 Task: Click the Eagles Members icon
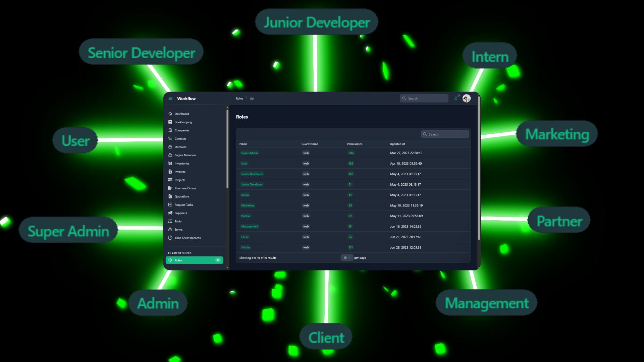click(170, 155)
